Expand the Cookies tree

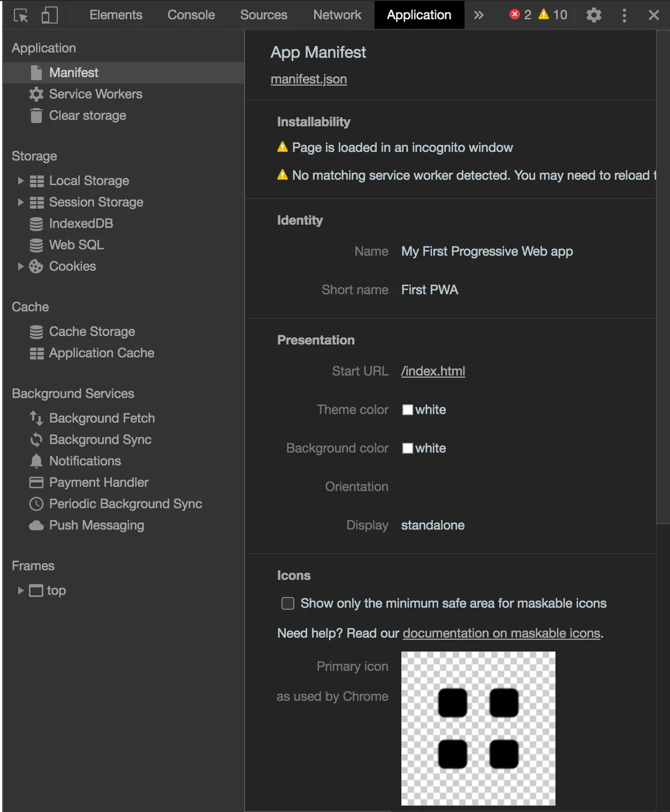(20, 266)
